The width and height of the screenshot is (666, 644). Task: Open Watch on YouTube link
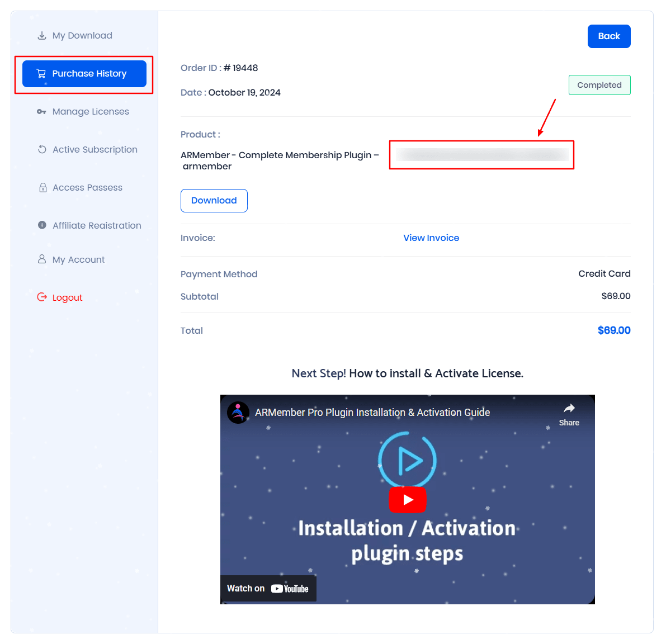(268, 589)
